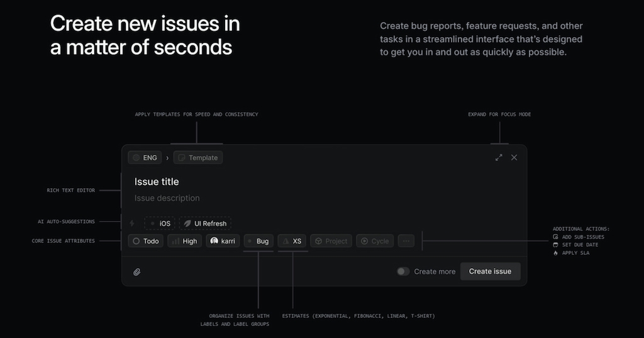
Task: Open the more actions ellipsis menu
Action: click(406, 241)
